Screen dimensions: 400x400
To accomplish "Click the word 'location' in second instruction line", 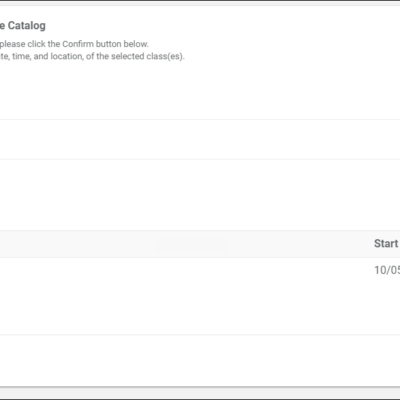I will click(x=66, y=56).
